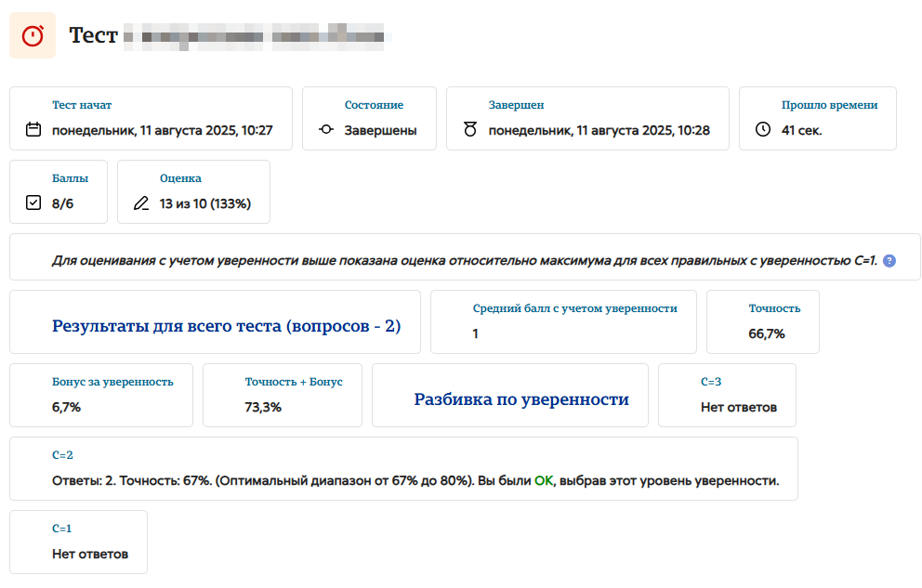Click the Состояние label
The width and height of the screenshot is (922, 588).
pos(374,105)
